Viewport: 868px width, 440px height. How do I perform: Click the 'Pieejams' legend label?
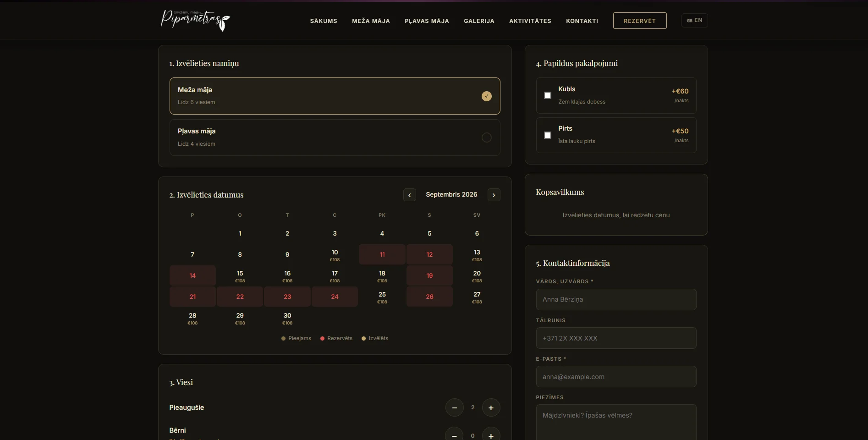click(x=300, y=338)
